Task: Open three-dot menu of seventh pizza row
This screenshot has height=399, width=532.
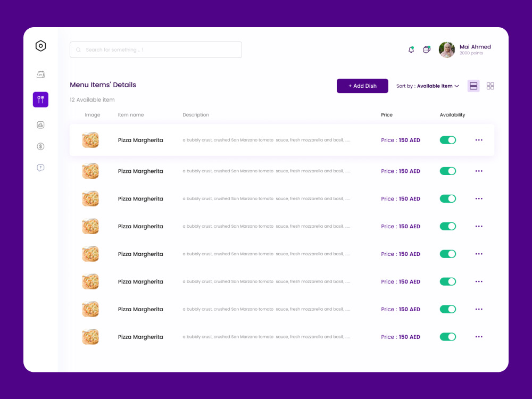Action: coord(479,309)
